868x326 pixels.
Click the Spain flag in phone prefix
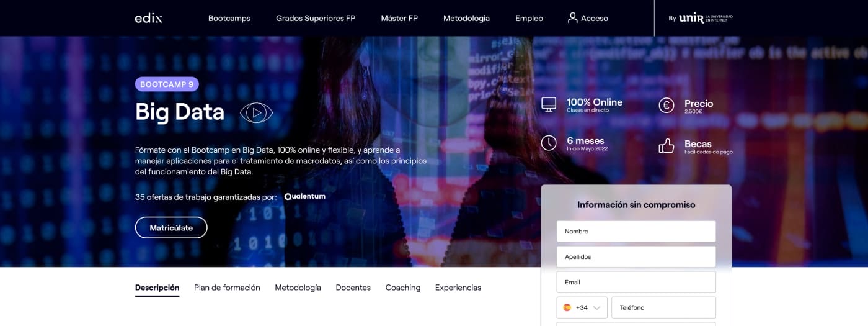click(567, 307)
